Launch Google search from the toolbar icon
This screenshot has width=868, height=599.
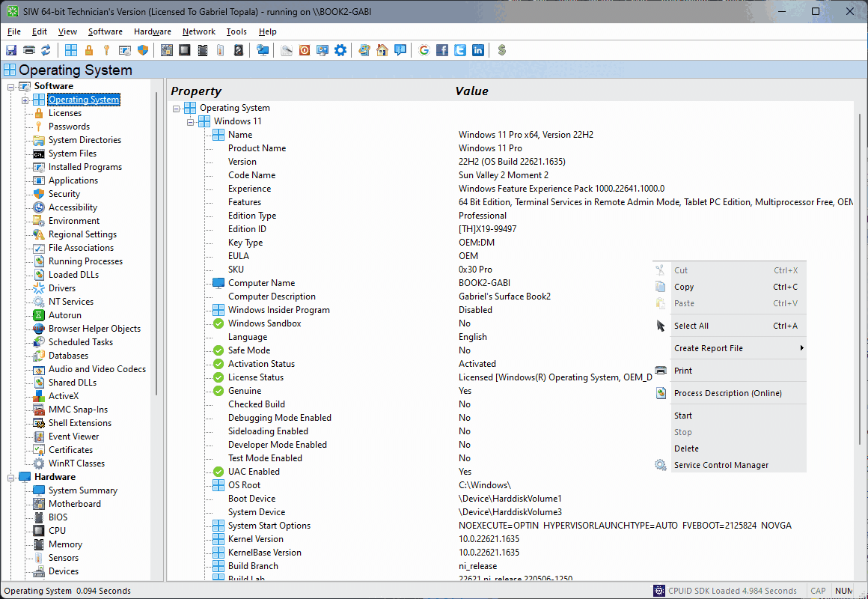[x=424, y=50]
